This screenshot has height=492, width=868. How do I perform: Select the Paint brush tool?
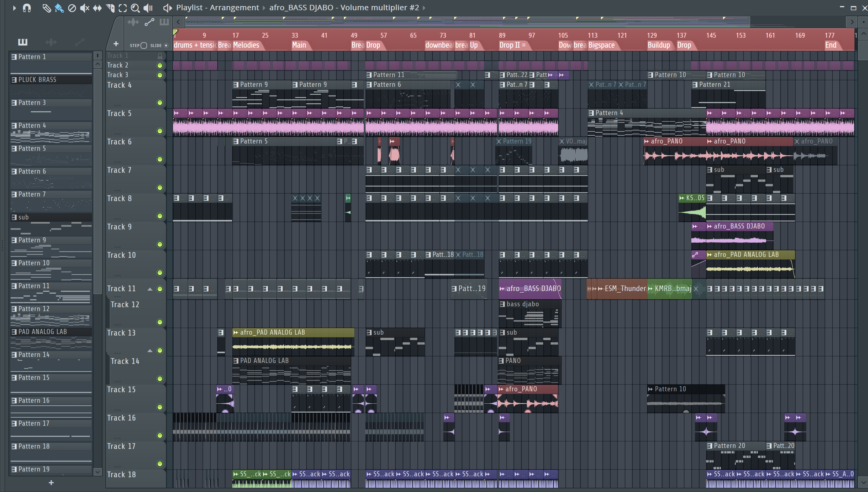(59, 8)
